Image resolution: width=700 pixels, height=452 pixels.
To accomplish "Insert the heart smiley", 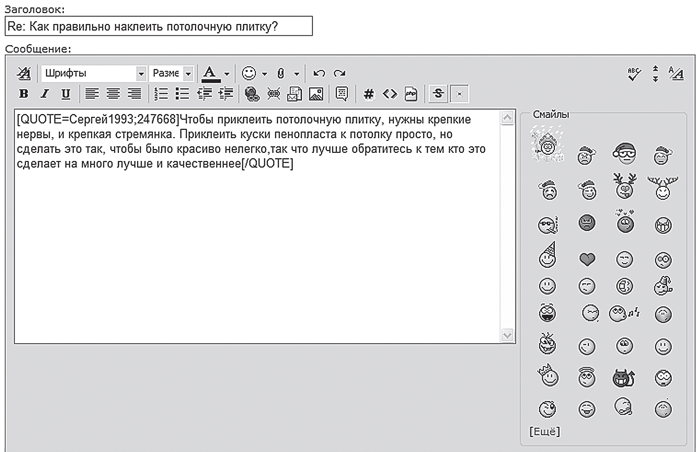I will (x=587, y=259).
